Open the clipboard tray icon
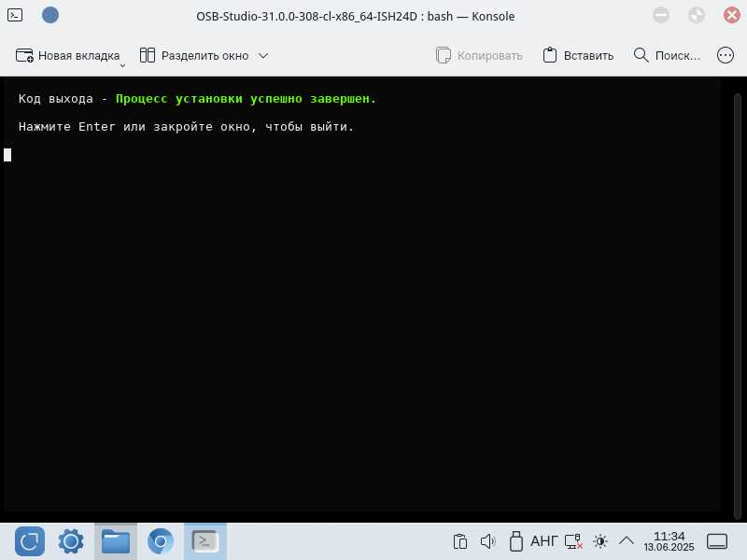This screenshot has height=560, width=747. coord(459,541)
